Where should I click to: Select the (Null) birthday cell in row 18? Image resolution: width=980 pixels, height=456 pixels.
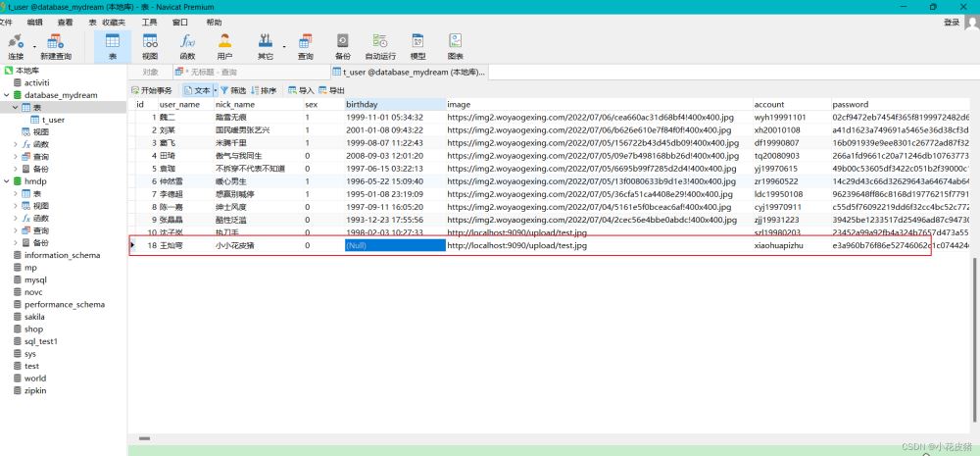(x=395, y=246)
